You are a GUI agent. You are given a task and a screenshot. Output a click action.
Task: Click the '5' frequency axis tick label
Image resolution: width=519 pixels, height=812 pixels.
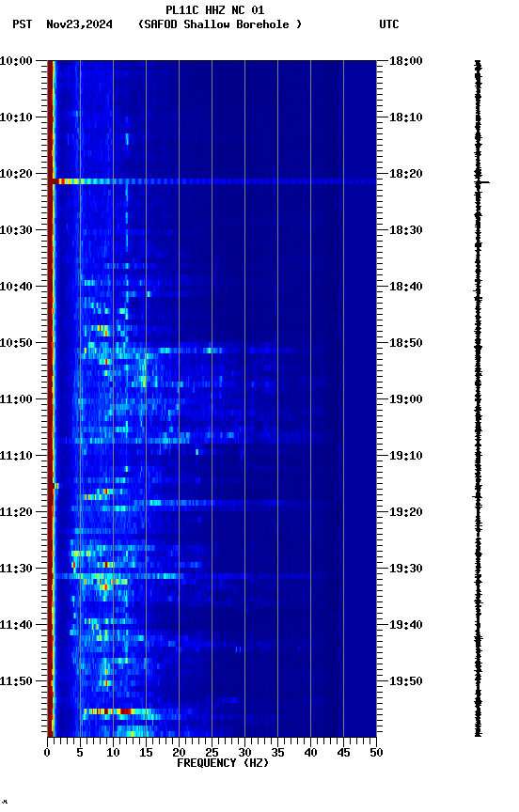coord(80,753)
